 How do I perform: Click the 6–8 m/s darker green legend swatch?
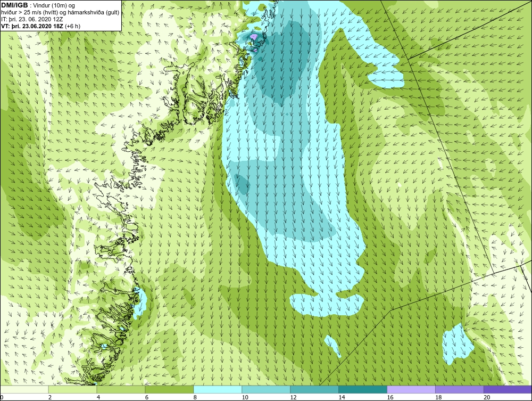[x=169, y=389]
